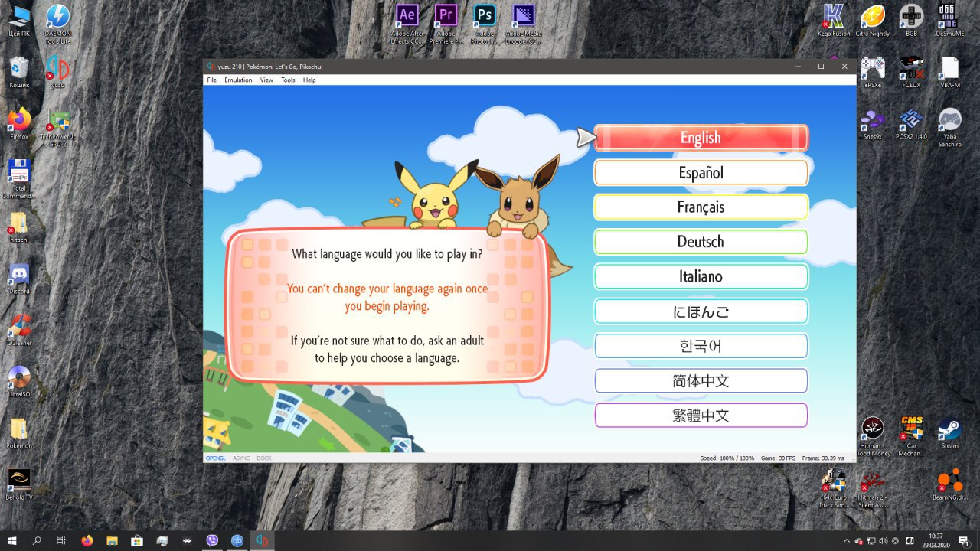Image resolution: width=980 pixels, height=551 pixels.
Task: Open the BeamNG.drive desktop shortcut
Action: (949, 484)
